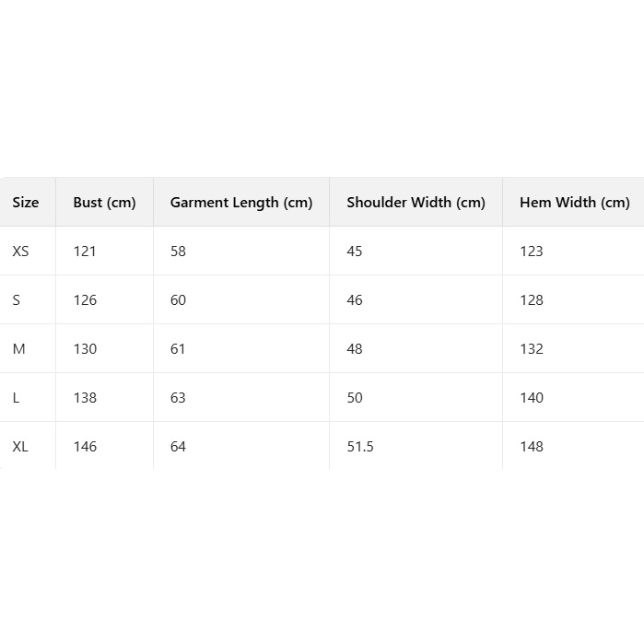Click the L garment length value 63
The height and width of the screenshot is (644, 644).
click(178, 398)
